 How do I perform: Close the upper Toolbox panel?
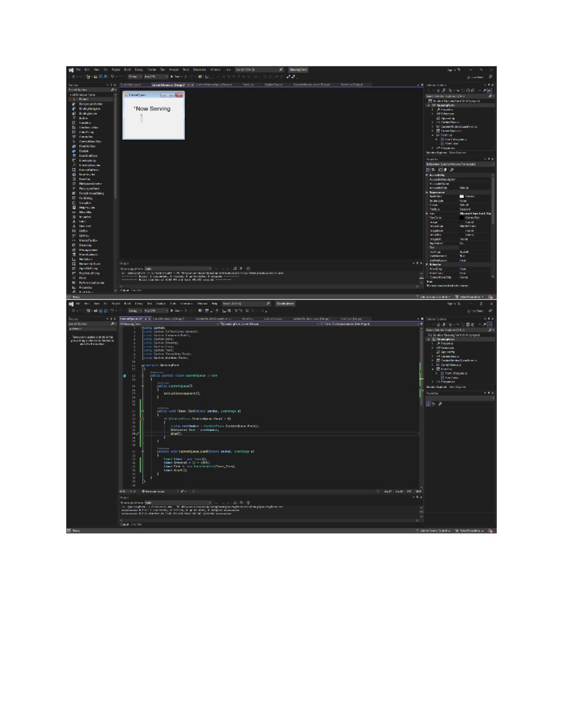point(115,85)
